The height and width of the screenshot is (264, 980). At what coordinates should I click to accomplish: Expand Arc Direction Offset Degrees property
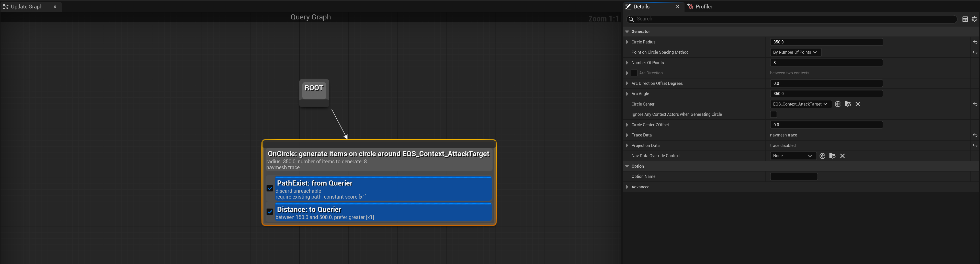tap(627, 83)
